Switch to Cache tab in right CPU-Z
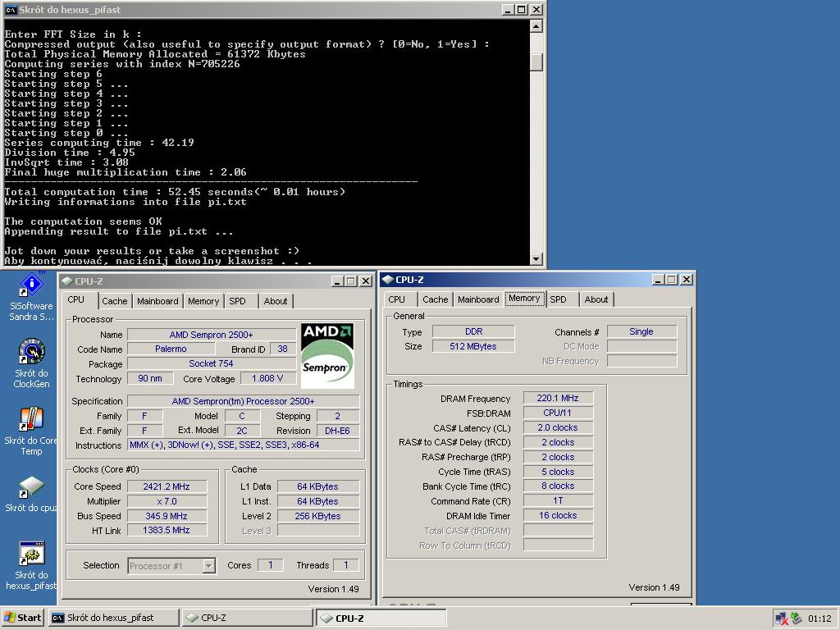This screenshot has height=630, width=840. coord(435,299)
